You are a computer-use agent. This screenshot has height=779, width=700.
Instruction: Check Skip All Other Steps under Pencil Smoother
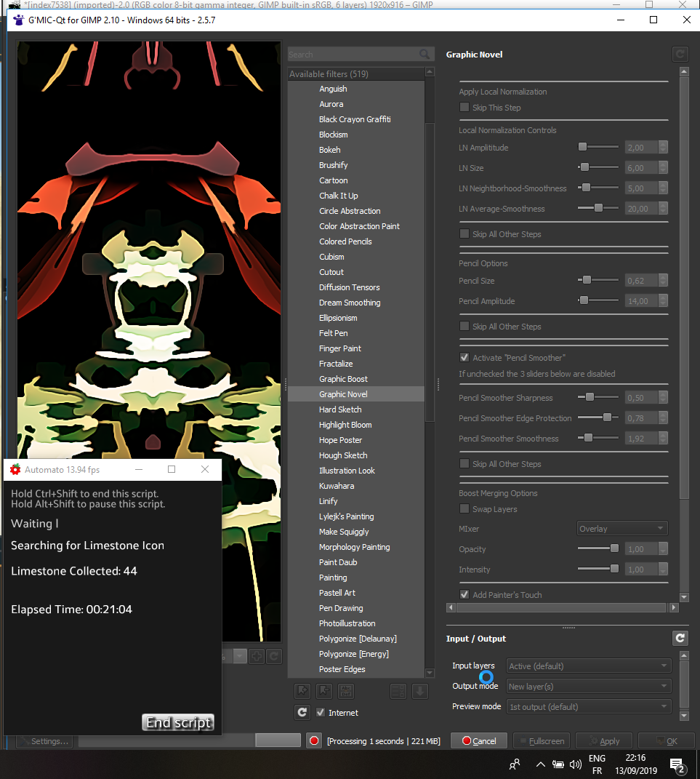coord(464,463)
